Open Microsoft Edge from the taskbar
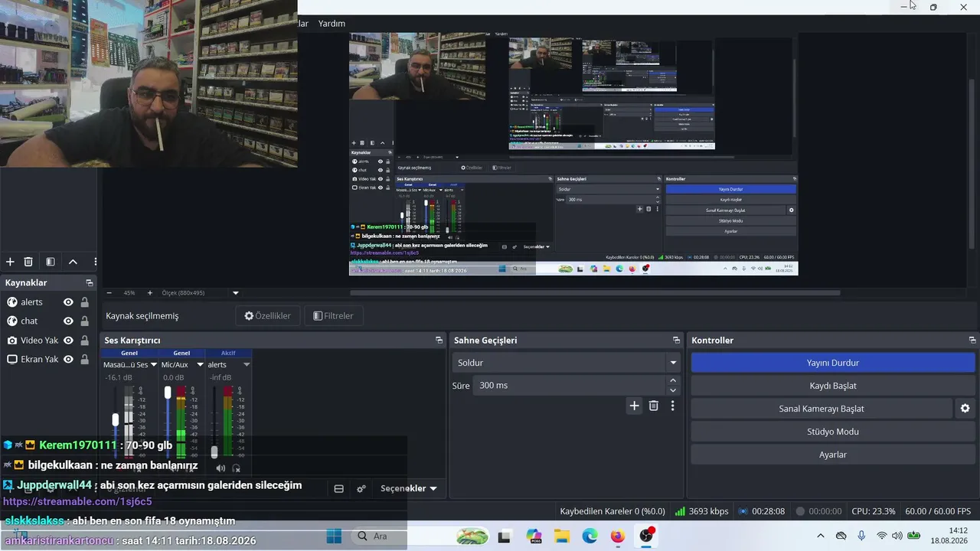This screenshot has width=980, height=551. pyautogui.click(x=590, y=536)
